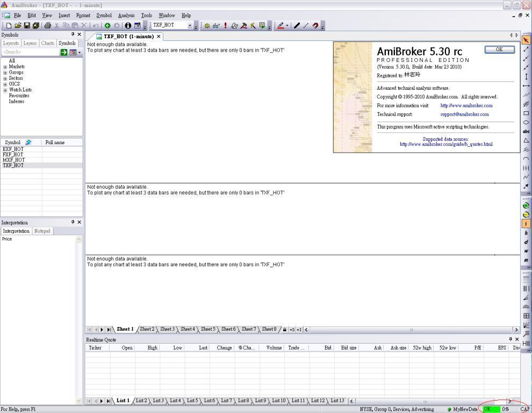Expand the Groups tree node
Screen dimensions: 532x413
(x=5, y=73)
